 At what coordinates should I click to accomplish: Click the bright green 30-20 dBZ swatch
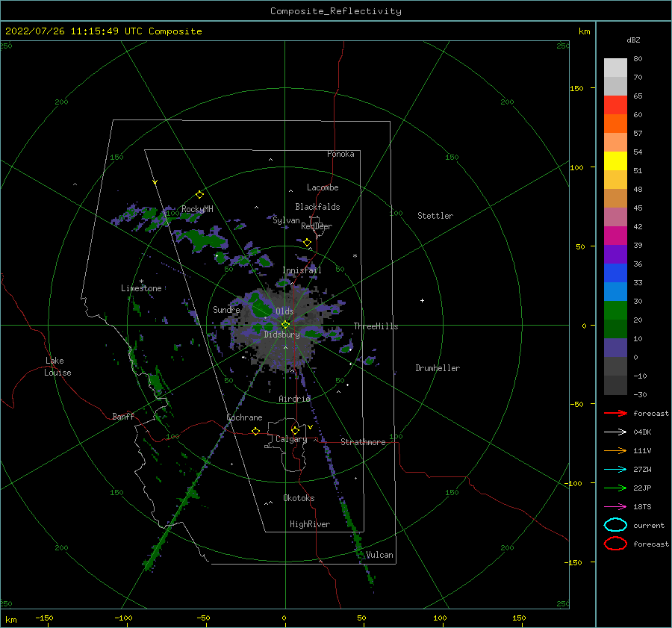coord(615,311)
